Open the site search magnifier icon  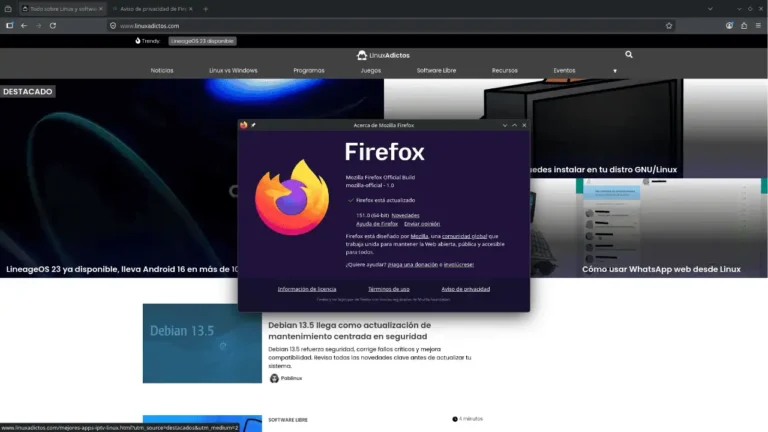(x=629, y=55)
